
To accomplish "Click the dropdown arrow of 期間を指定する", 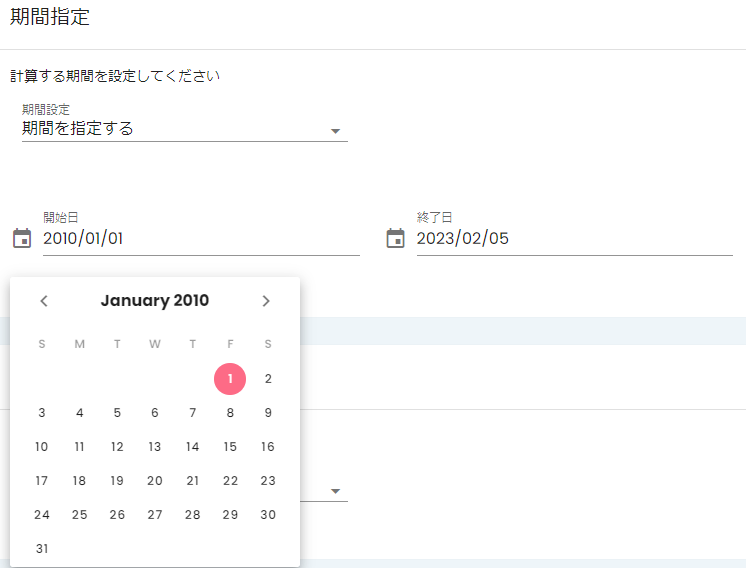I will (x=335, y=131).
